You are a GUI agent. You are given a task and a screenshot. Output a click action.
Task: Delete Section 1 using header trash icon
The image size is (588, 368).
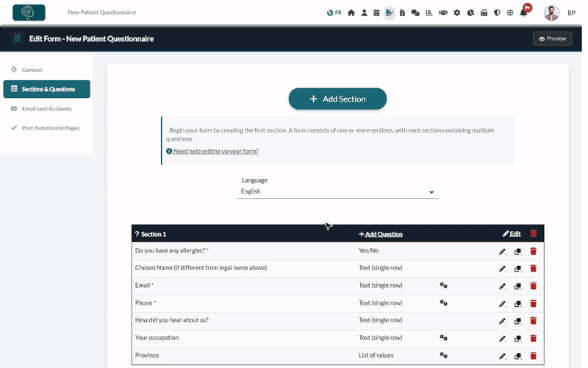534,233
